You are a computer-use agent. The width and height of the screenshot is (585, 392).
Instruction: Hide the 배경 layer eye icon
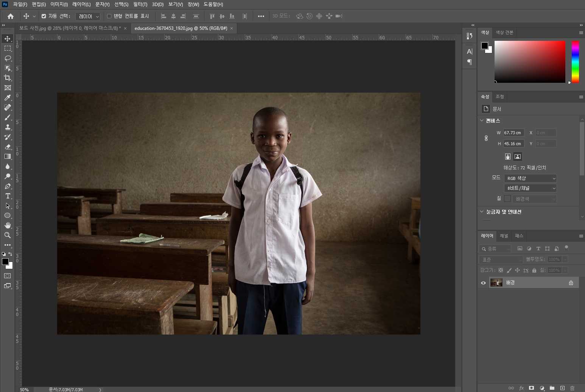tap(483, 283)
